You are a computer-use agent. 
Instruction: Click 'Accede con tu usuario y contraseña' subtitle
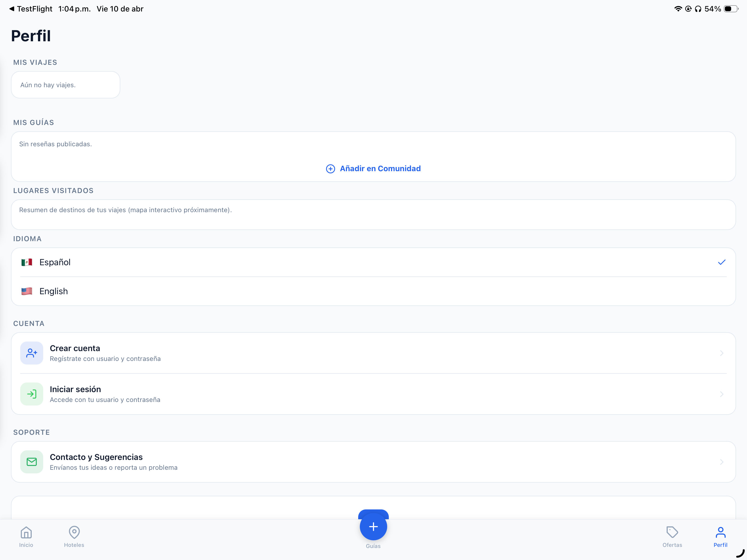105,399
